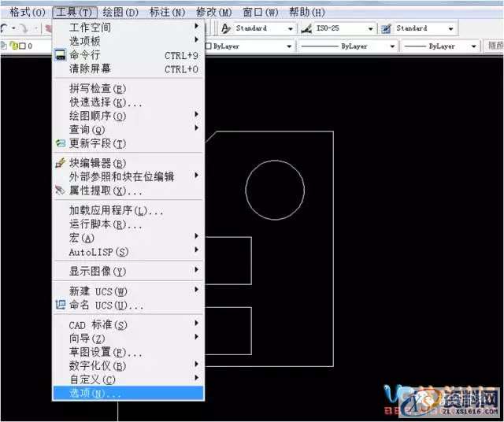Click the update fields icon
Viewport: 504px width, 422px height.
tap(61, 143)
